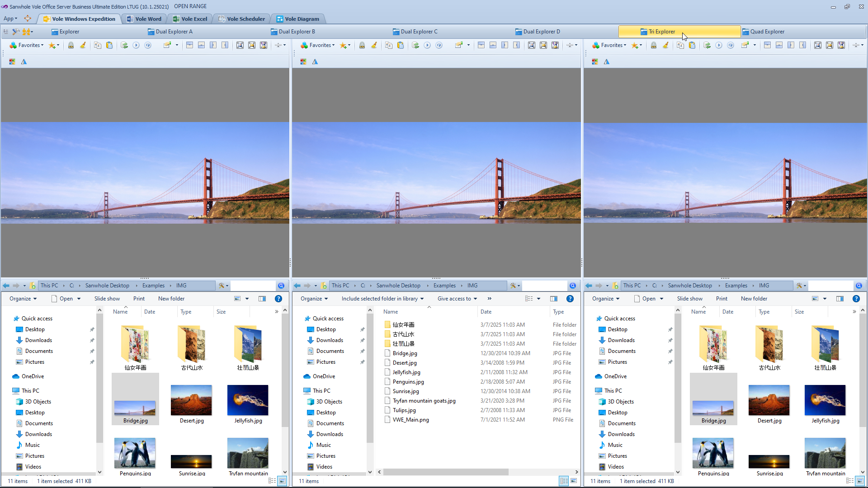This screenshot has width=868, height=488.
Task: Click copy icon in left pane toolbar
Action: (97, 45)
